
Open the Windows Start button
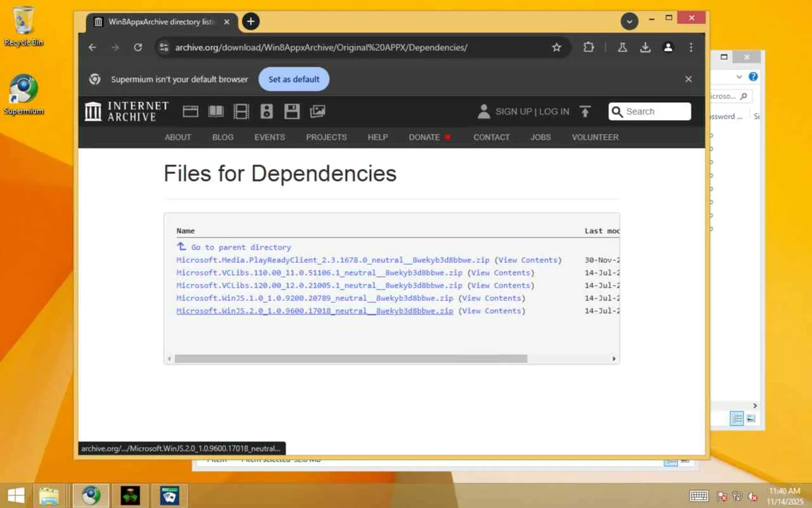pos(16,495)
